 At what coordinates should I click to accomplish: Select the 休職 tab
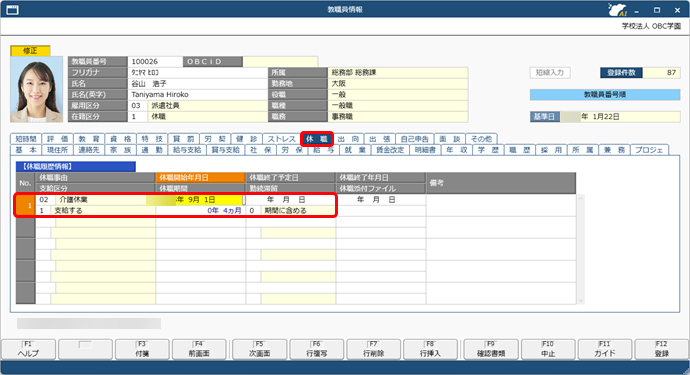(317, 139)
